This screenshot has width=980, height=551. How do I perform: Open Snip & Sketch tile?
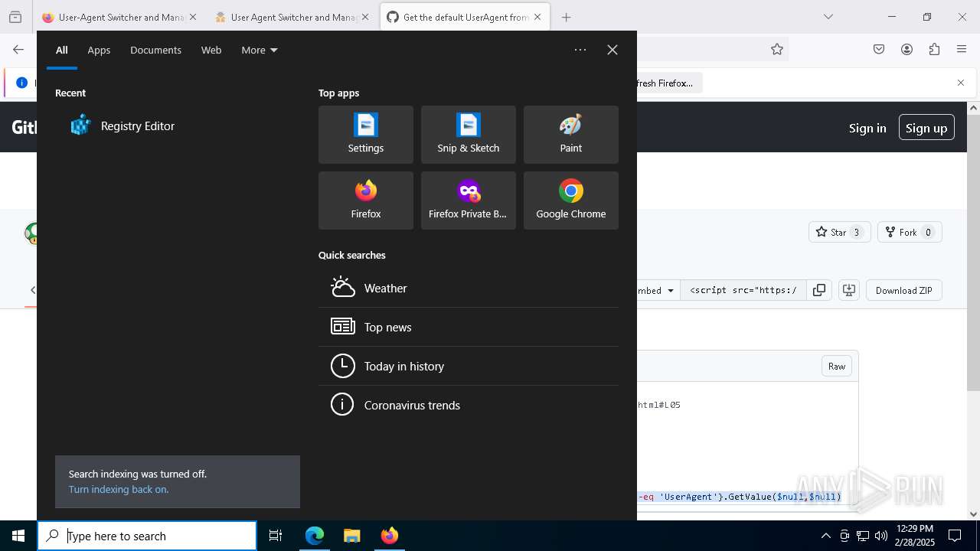[469, 135]
